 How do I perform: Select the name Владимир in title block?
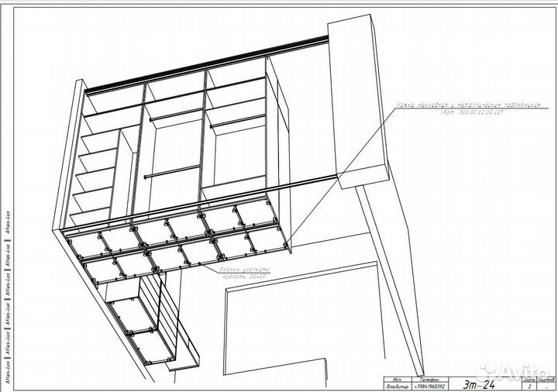396,386
